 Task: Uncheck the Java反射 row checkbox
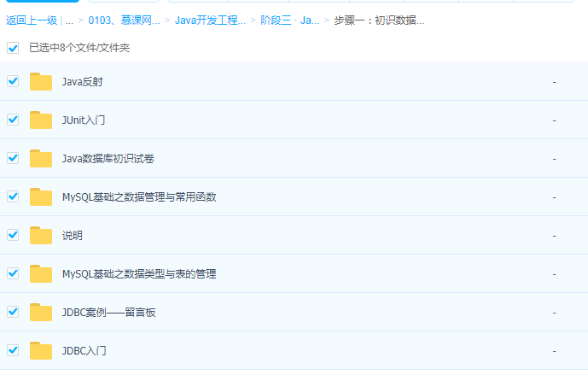coord(13,81)
